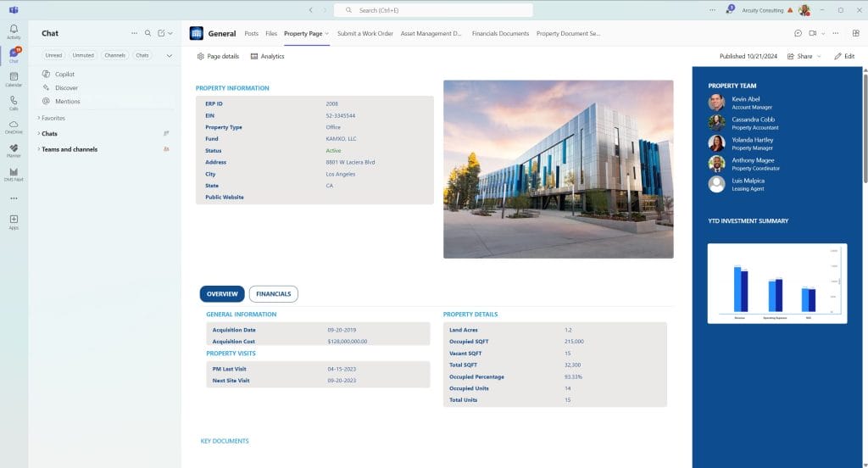This screenshot has height=468, width=868.
Task: Start a video meeting with camera icon
Action: (x=811, y=33)
